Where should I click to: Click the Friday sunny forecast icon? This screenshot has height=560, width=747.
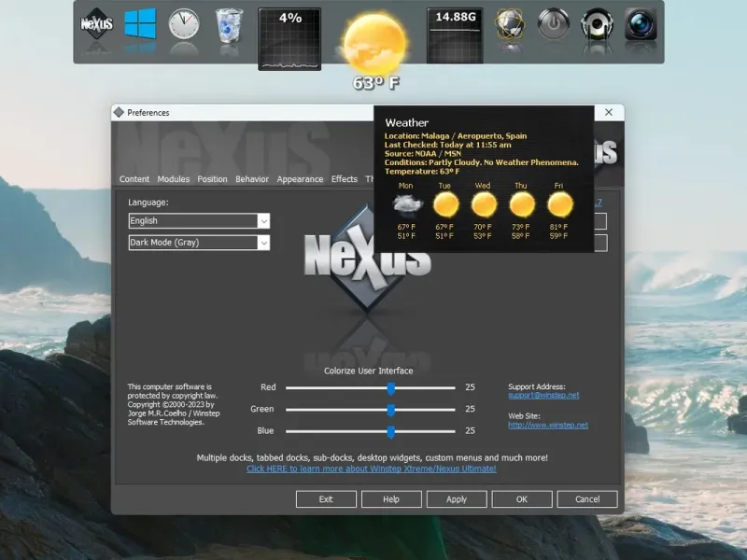click(x=560, y=204)
